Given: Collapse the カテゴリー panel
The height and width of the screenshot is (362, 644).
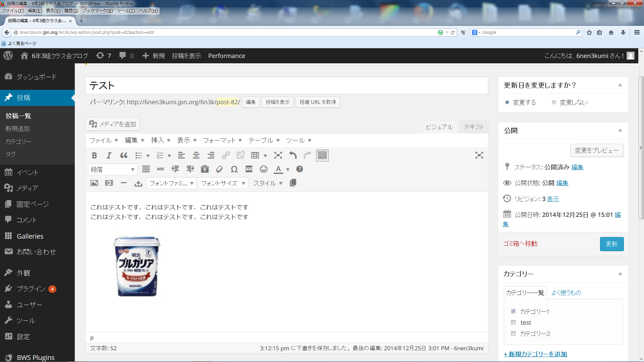Looking at the screenshot, I should [620, 274].
